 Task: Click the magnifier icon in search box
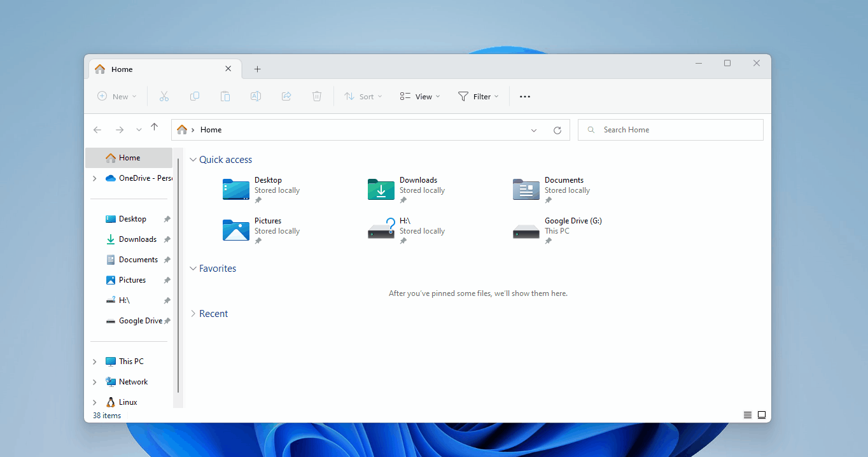tap(591, 130)
